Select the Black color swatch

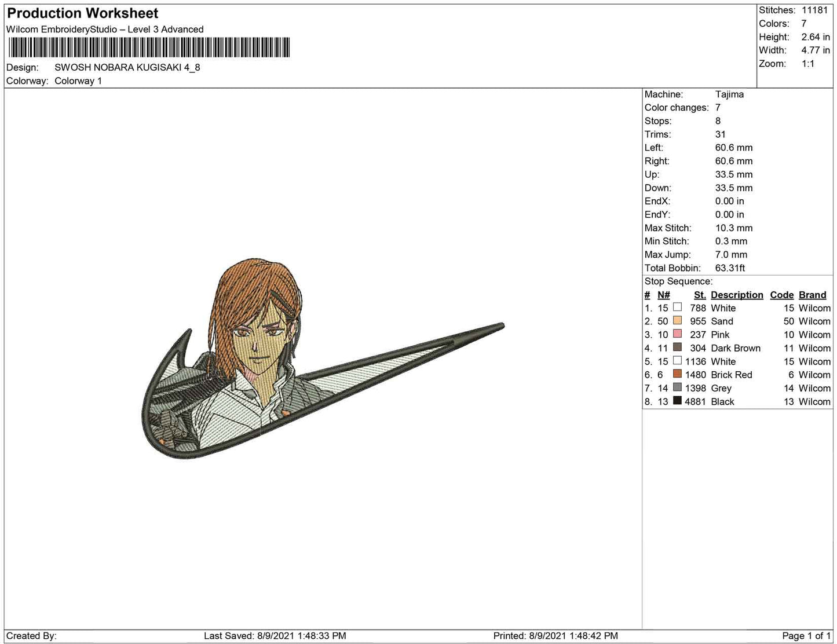coord(677,401)
